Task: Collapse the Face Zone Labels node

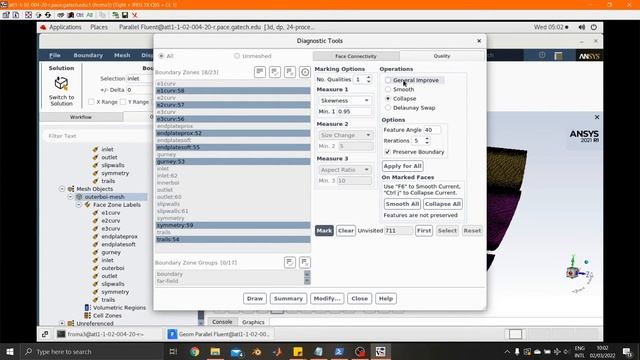Action: 78,204
